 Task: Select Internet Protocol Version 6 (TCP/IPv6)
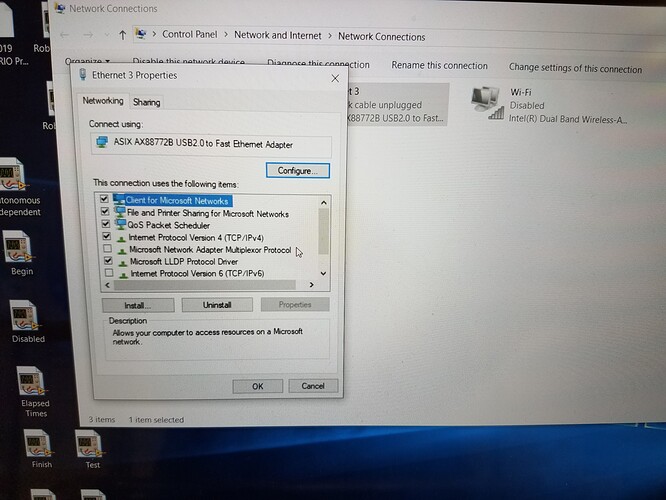click(x=192, y=274)
